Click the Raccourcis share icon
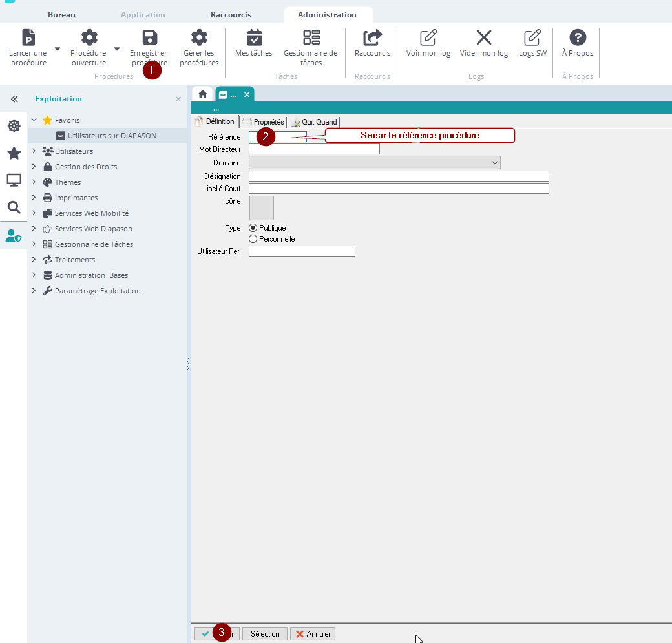The width and height of the screenshot is (672, 643). point(372,38)
